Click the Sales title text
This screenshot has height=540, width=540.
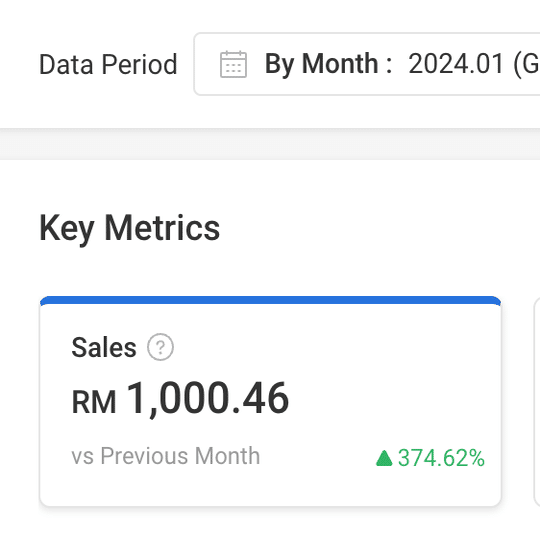pos(104,347)
